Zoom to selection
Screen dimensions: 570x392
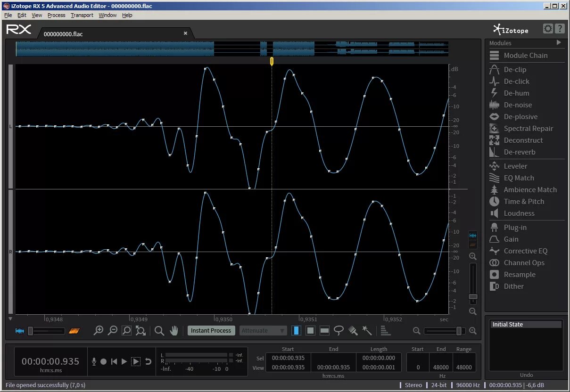126,331
